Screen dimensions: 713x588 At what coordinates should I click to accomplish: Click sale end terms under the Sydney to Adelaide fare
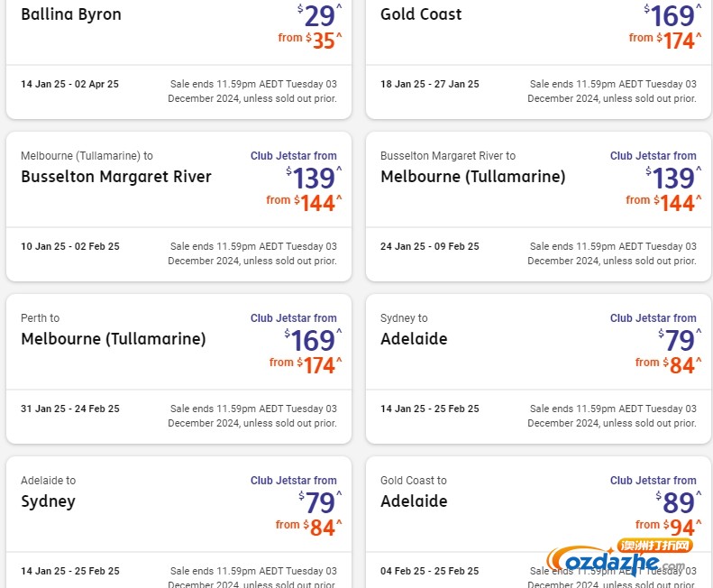click(612, 416)
